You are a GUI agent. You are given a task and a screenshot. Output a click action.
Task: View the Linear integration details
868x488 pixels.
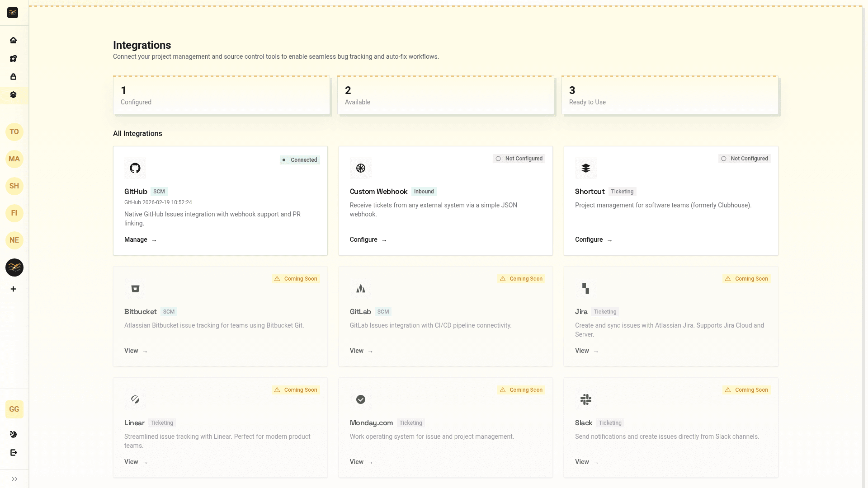(135, 462)
